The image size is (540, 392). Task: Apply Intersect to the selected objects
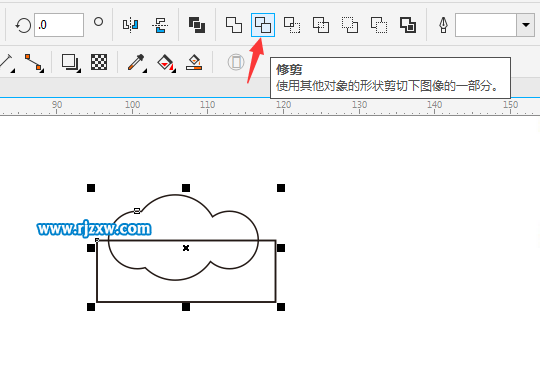point(292,25)
